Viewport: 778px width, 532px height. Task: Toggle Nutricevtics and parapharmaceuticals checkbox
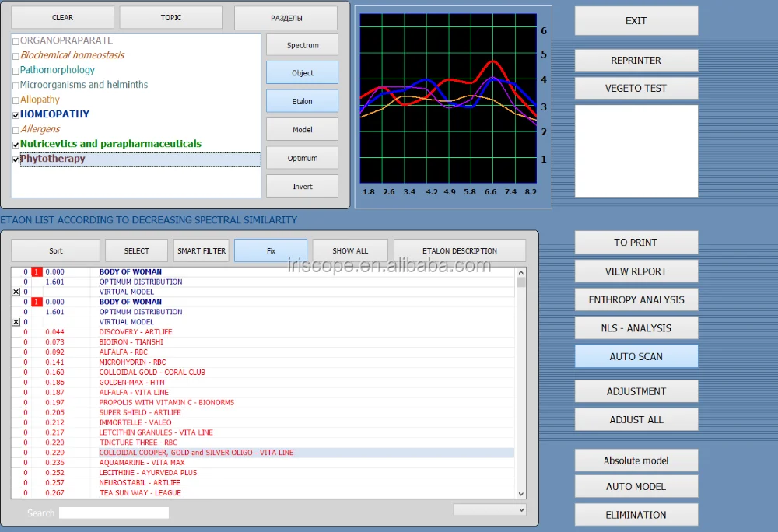[x=16, y=145]
